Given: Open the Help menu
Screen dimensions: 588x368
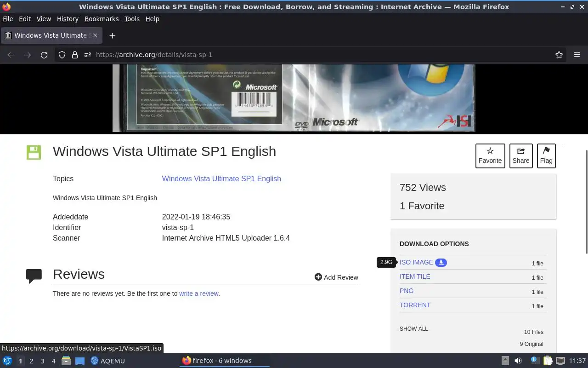Looking at the screenshot, I should click(152, 19).
